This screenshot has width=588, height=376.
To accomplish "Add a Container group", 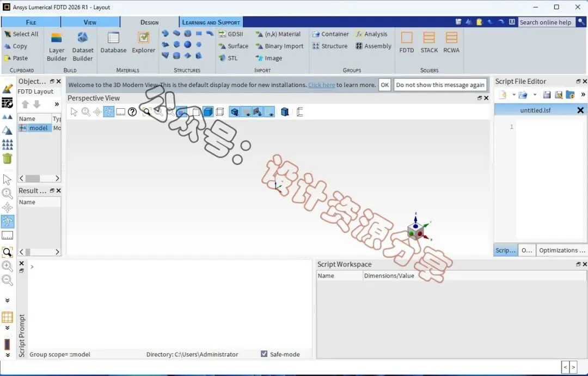I will coord(330,34).
